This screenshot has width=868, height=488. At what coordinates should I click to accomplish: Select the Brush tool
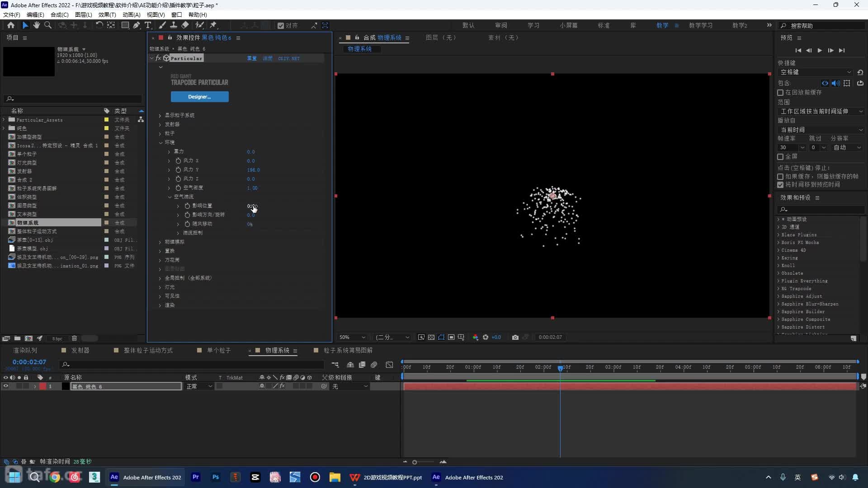click(162, 25)
